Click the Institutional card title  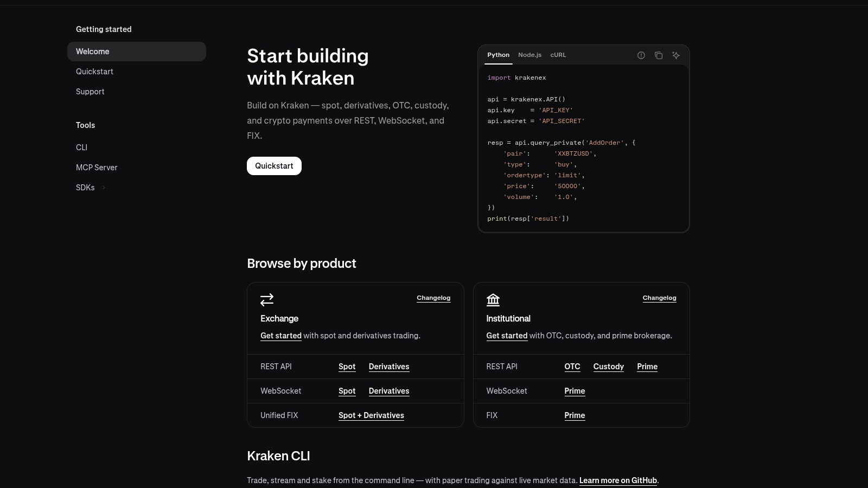[508, 318]
